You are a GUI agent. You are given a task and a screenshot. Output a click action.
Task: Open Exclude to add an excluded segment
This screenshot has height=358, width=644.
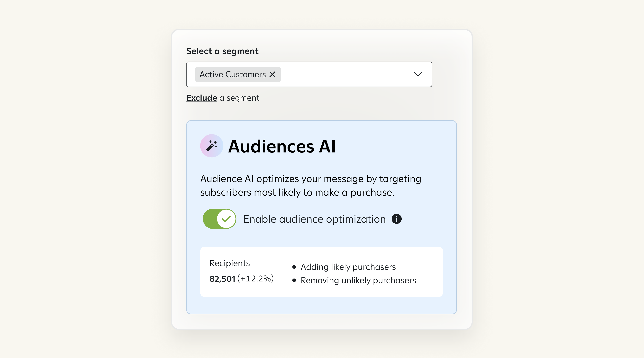(x=201, y=98)
